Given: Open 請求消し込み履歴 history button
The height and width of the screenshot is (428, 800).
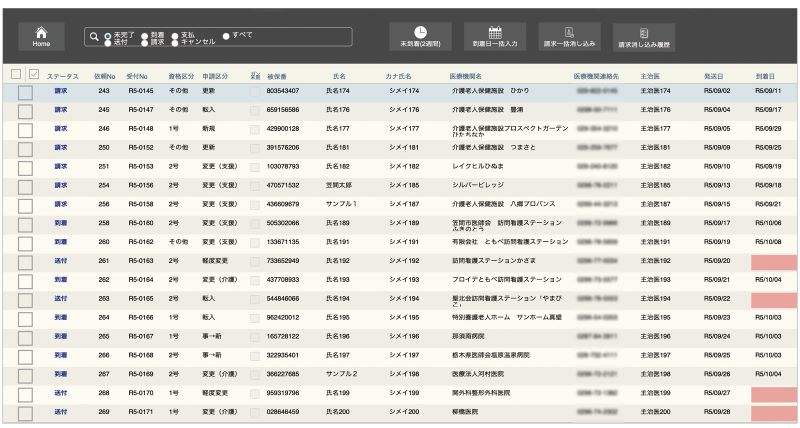Looking at the screenshot, I should pyautogui.click(x=644, y=37).
